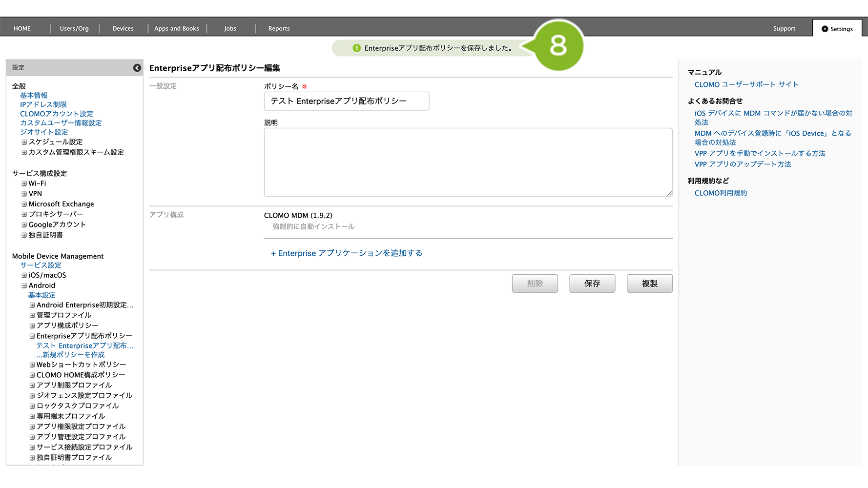
Task: Select …新規ポリシーを作成 in sidebar
Action: (70, 355)
